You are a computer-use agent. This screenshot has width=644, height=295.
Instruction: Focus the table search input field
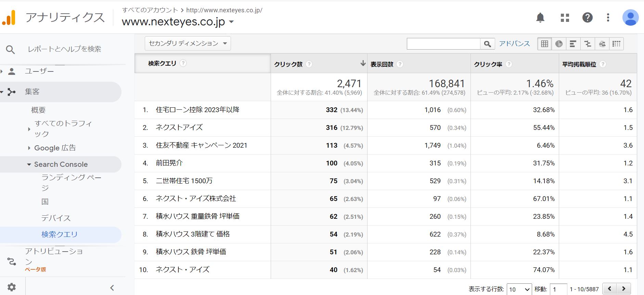point(443,44)
